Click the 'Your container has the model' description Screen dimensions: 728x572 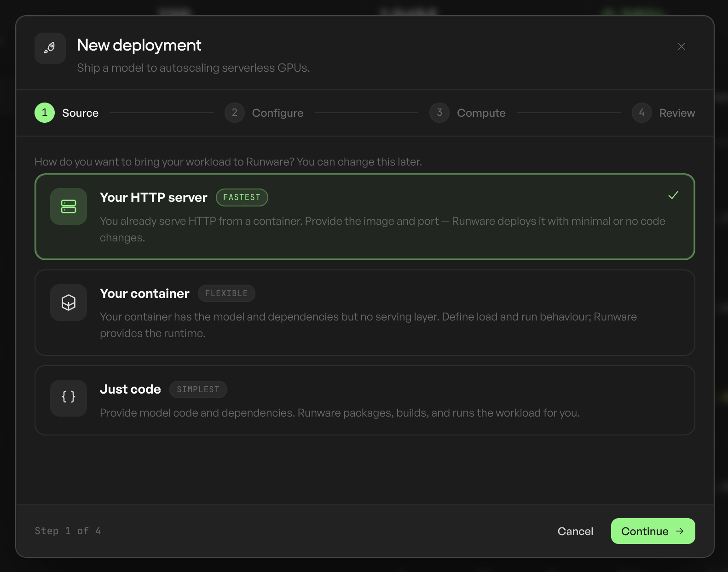(x=368, y=325)
